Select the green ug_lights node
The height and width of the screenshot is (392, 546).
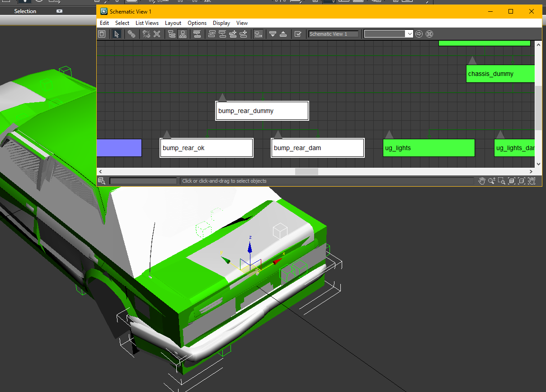coord(428,148)
